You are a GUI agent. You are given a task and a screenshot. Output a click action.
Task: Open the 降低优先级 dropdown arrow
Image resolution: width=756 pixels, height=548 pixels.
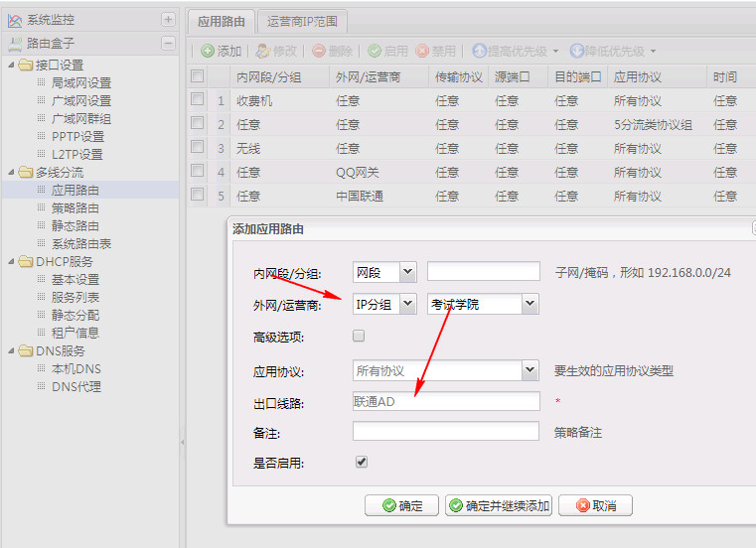tap(653, 51)
